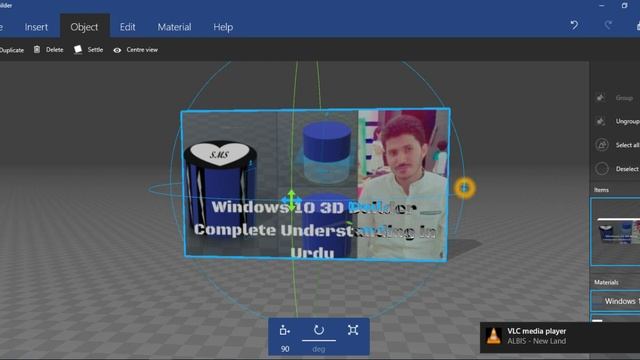Open the Insert tab
Screen dimensions: 640x360
click(x=36, y=27)
